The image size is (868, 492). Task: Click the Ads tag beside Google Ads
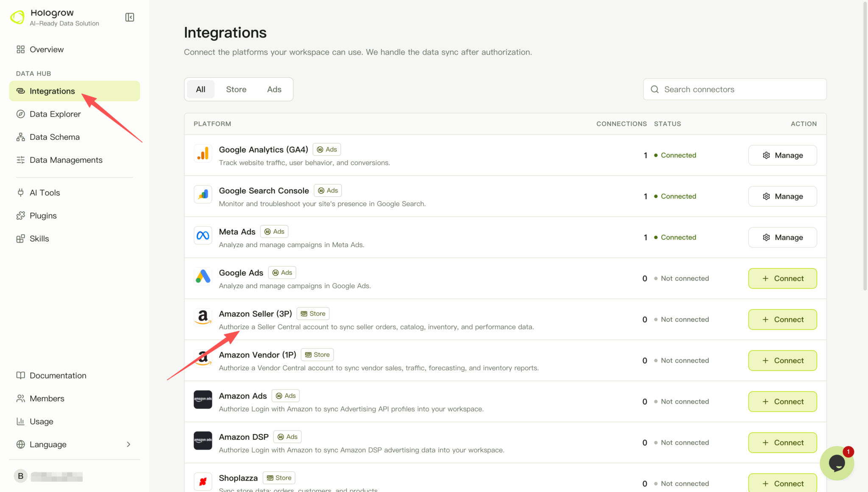click(x=282, y=273)
